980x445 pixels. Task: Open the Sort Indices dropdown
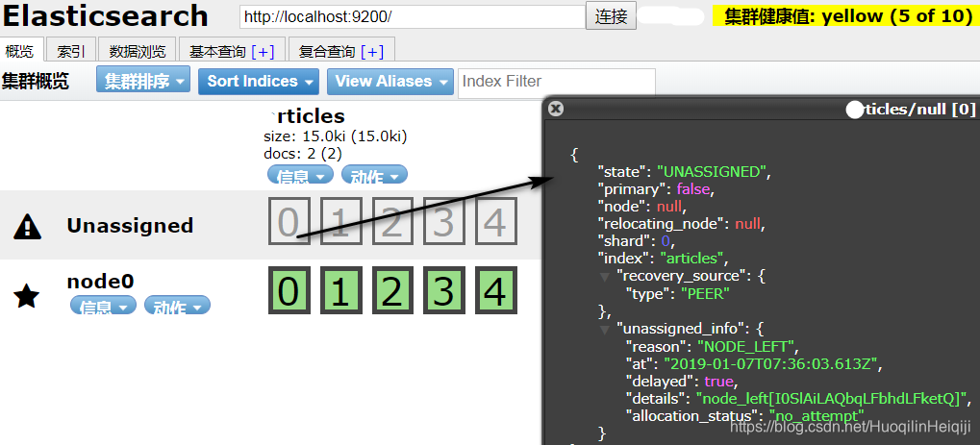pyautogui.click(x=258, y=82)
